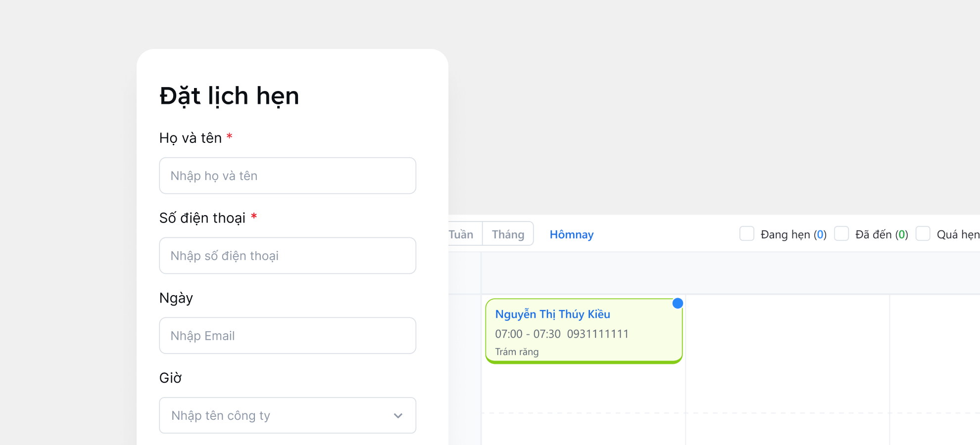This screenshot has height=445, width=980.
Task: Click the Ngày field label
Action: (176, 298)
